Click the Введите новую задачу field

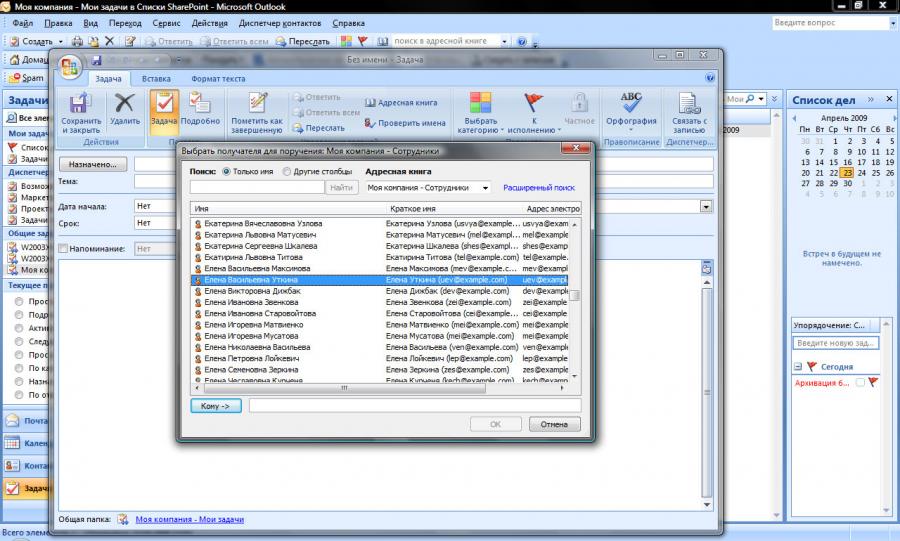pyautogui.click(x=836, y=343)
